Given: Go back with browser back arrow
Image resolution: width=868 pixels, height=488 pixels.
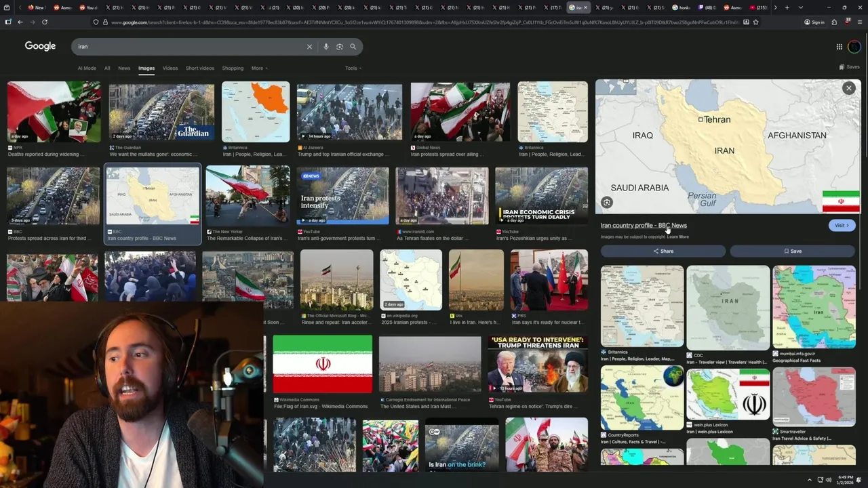Looking at the screenshot, I should (20, 22).
